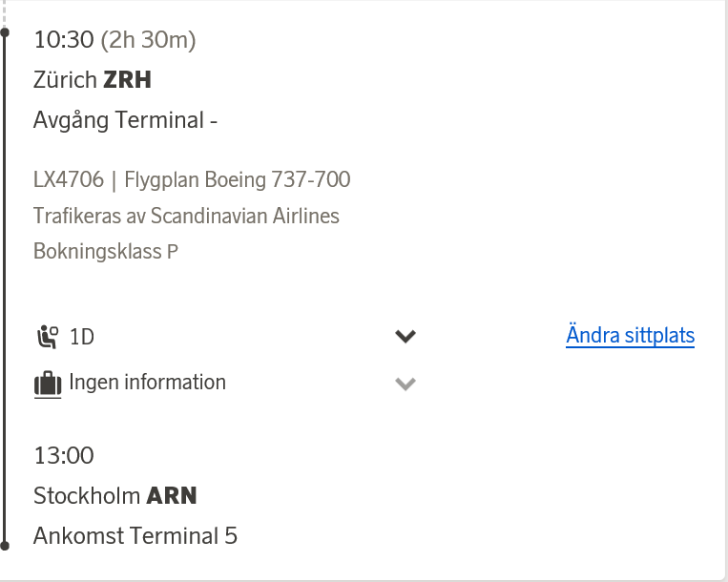
Task: Click the Zürich ZRH departure airport
Action: 93,80
